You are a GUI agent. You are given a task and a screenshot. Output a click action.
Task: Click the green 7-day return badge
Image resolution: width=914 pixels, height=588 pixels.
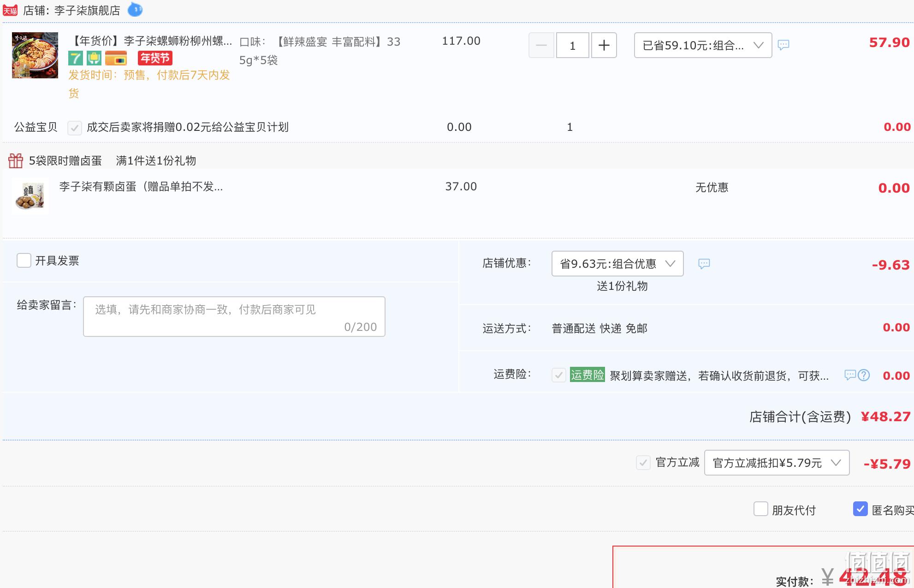(76, 59)
